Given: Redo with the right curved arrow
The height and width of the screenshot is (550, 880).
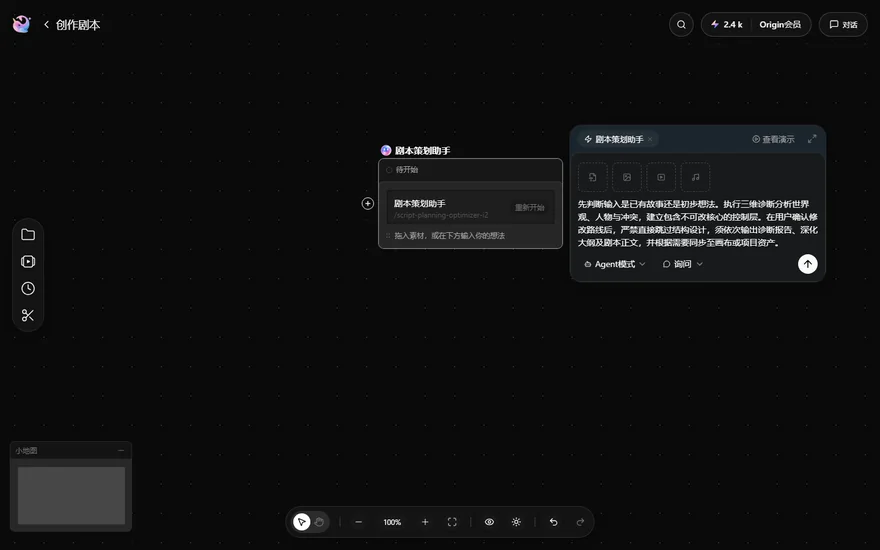Looking at the screenshot, I should click(x=580, y=522).
